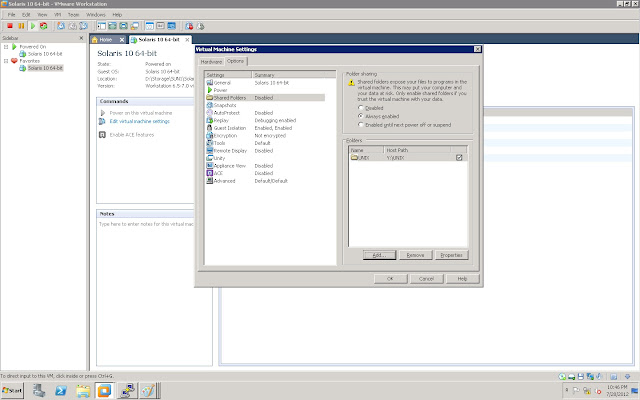Open the Edit menu
Viewport: 640px width, 400px height.
(x=26, y=15)
